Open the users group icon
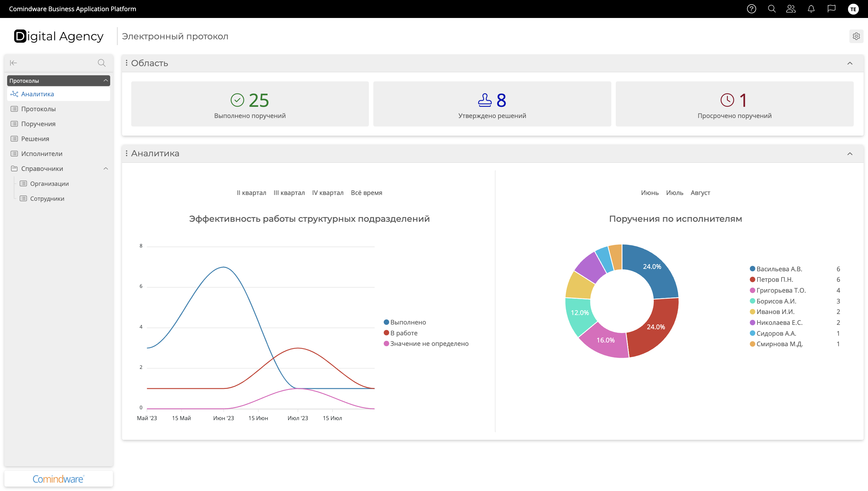Image resolution: width=868 pixels, height=491 pixels. click(x=791, y=9)
